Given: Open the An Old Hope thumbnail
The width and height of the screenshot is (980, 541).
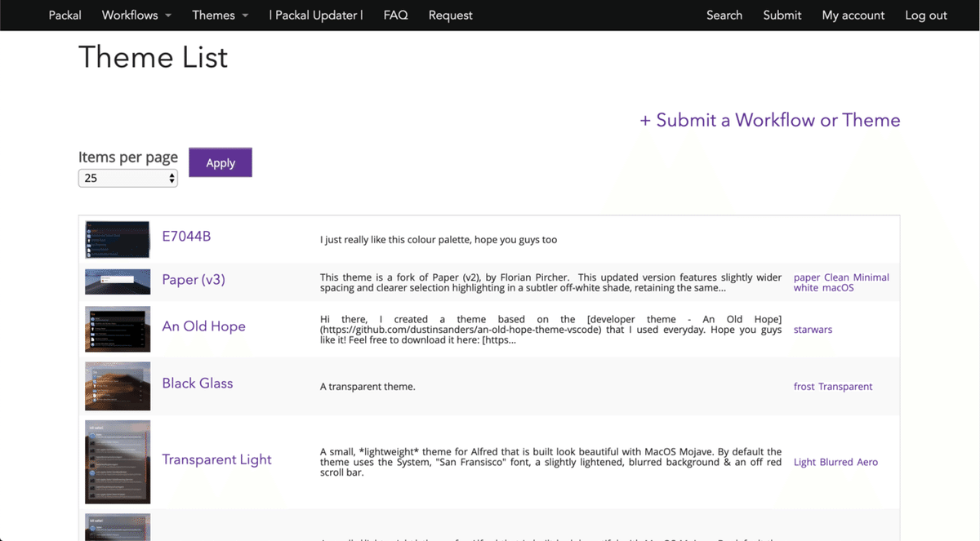Looking at the screenshot, I should (x=118, y=329).
